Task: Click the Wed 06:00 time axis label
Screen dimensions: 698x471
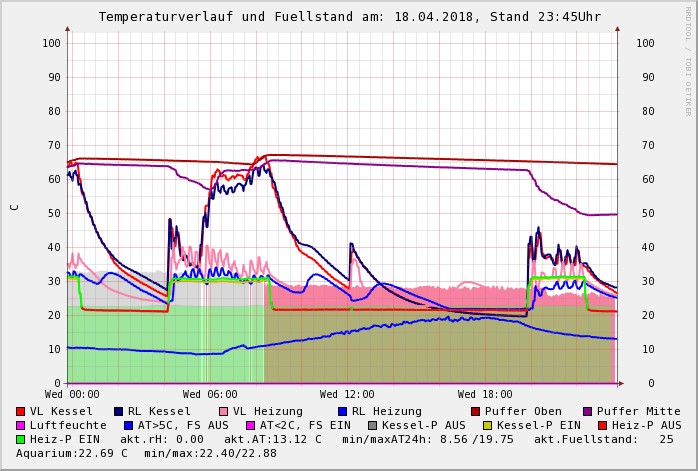Action: (x=210, y=395)
